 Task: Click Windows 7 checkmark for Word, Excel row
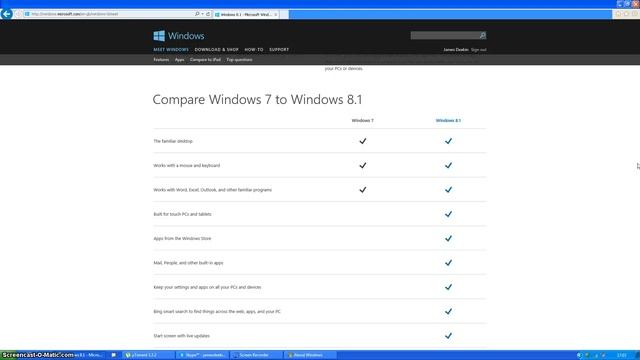pos(362,190)
